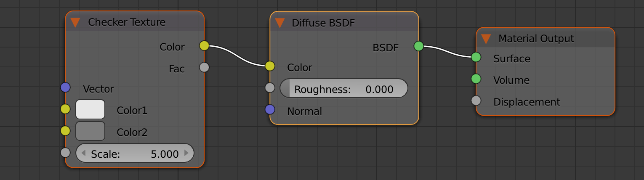Viewport: 644px width, 180px height.
Task: Click the Roughness input socket
Action: tap(270, 88)
